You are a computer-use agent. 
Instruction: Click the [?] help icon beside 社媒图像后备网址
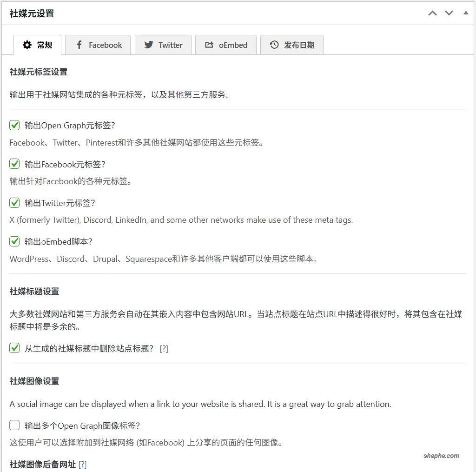[x=82, y=464]
